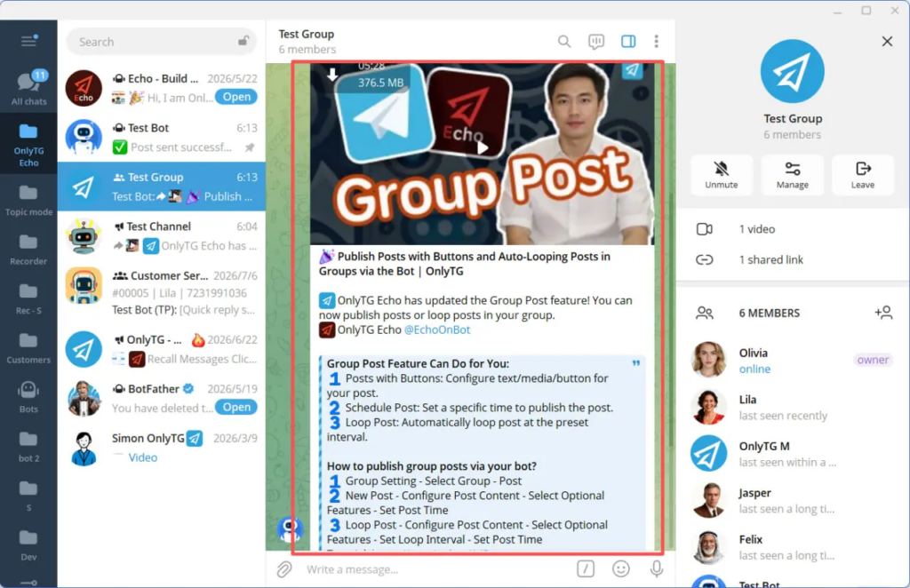Click the quote icon in the message block
The width and height of the screenshot is (910, 588).
(635, 363)
